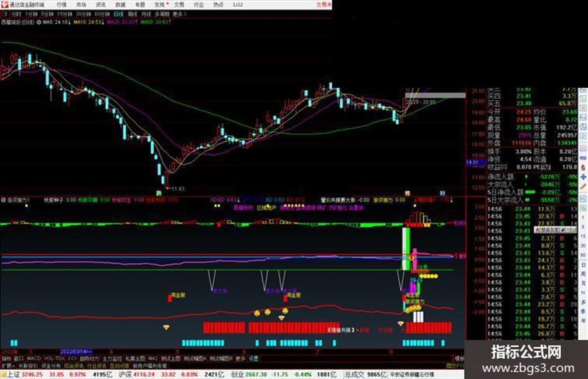
Task: Select the 日线 period tab
Action: click(x=118, y=14)
